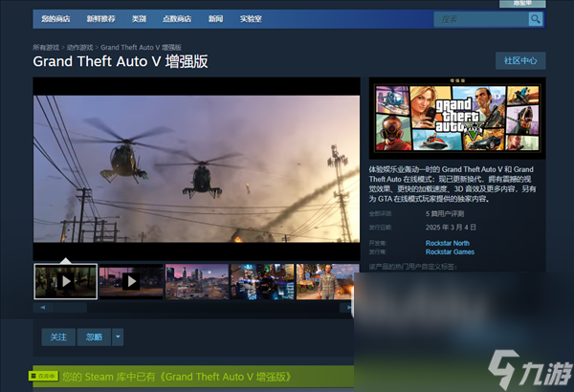Viewport: 574px width, 392px height.
Task: Play the second trailer thumbnail
Action: click(131, 281)
